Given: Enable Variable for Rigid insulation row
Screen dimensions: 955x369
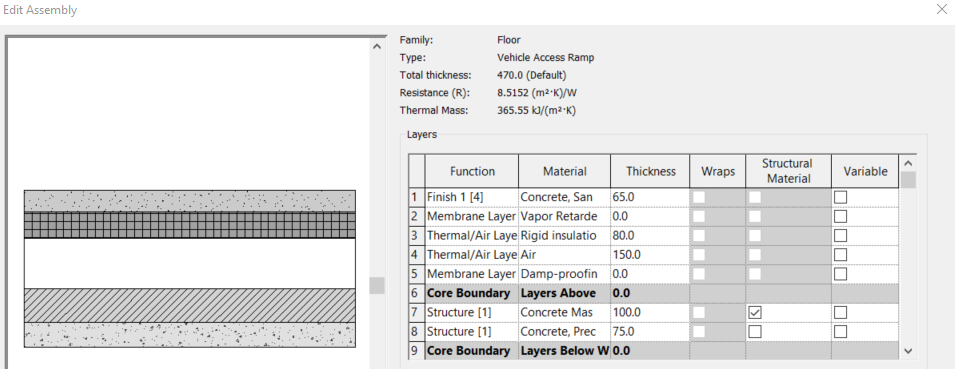Looking at the screenshot, I should 840,236.
